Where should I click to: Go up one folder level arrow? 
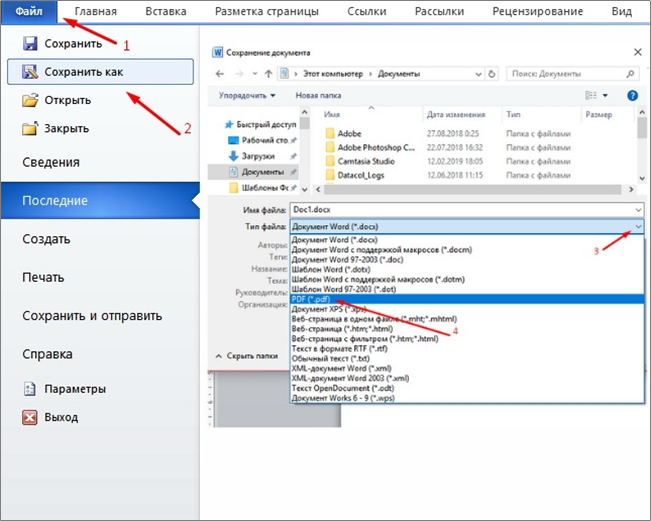click(268, 74)
